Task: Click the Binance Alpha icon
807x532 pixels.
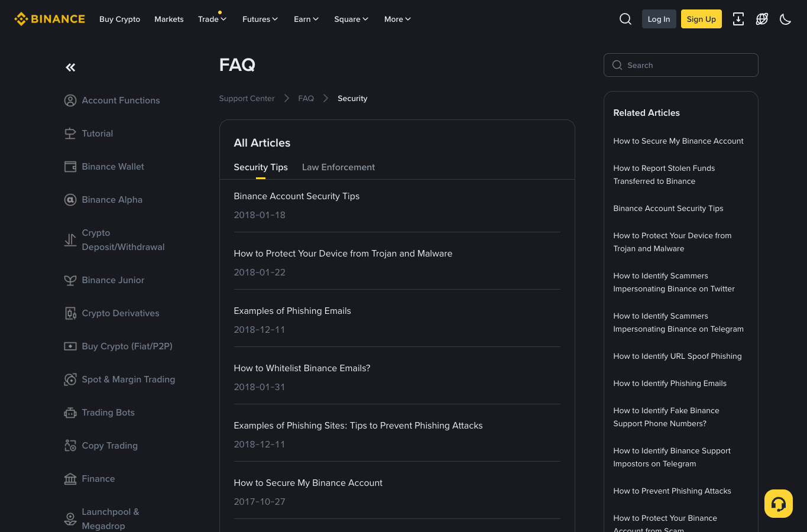Action: 70,200
